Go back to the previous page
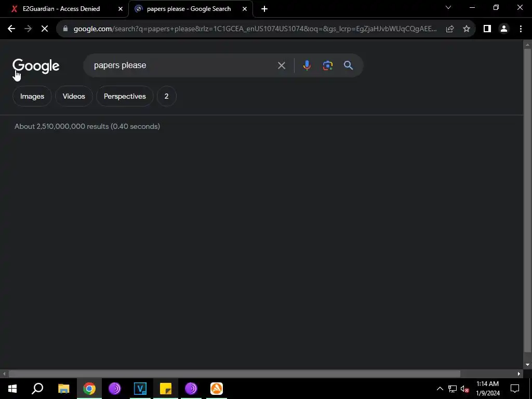Viewport: 532px width, 399px height. click(11, 29)
